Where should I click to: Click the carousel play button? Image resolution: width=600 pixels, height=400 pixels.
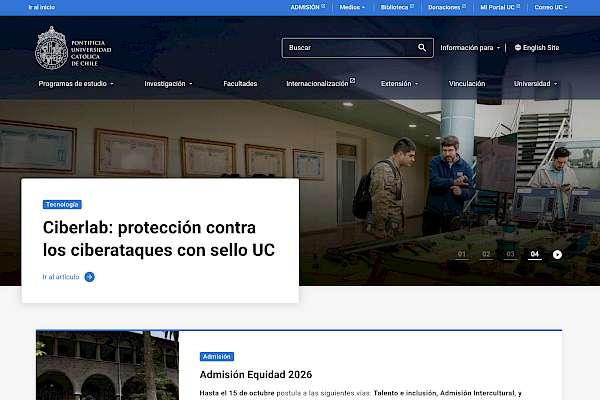[557, 254]
